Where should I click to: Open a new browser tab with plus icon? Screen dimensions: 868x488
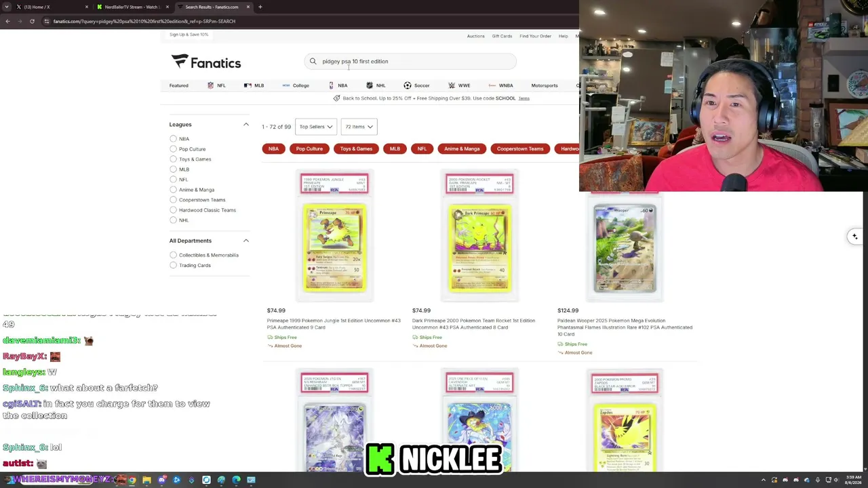pos(260,7)
